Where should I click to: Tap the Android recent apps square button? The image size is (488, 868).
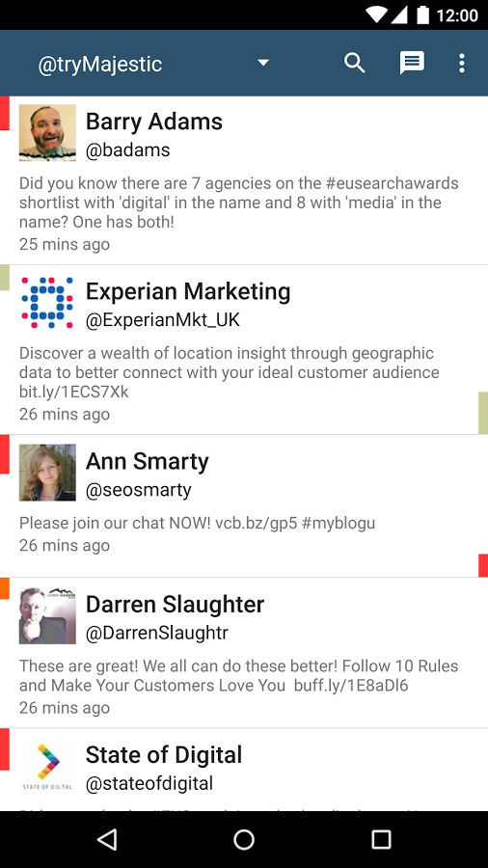(381, 839)
